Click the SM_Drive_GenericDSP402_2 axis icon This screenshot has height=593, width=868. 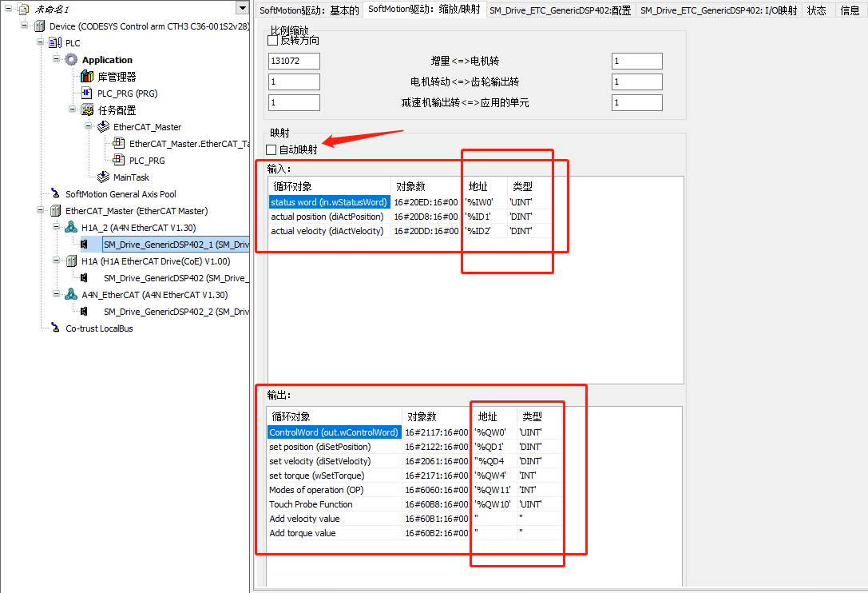point(84,312)
